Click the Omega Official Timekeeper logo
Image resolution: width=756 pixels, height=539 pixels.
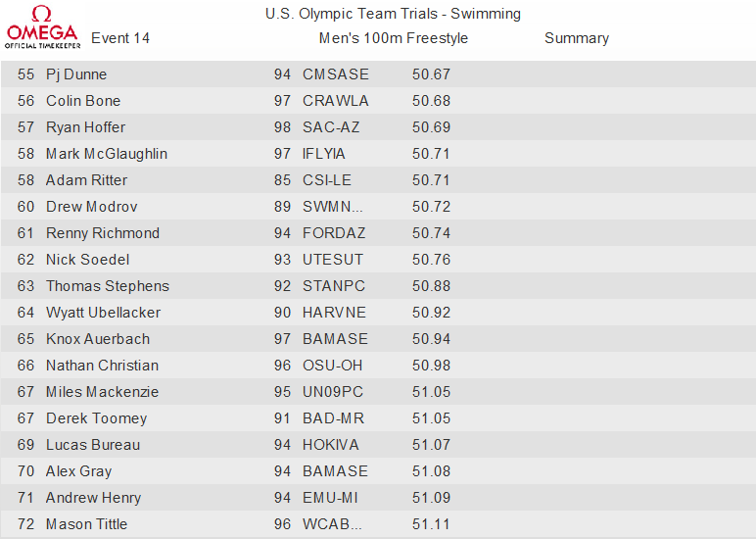pyautogui.click(x=42, y=27)
